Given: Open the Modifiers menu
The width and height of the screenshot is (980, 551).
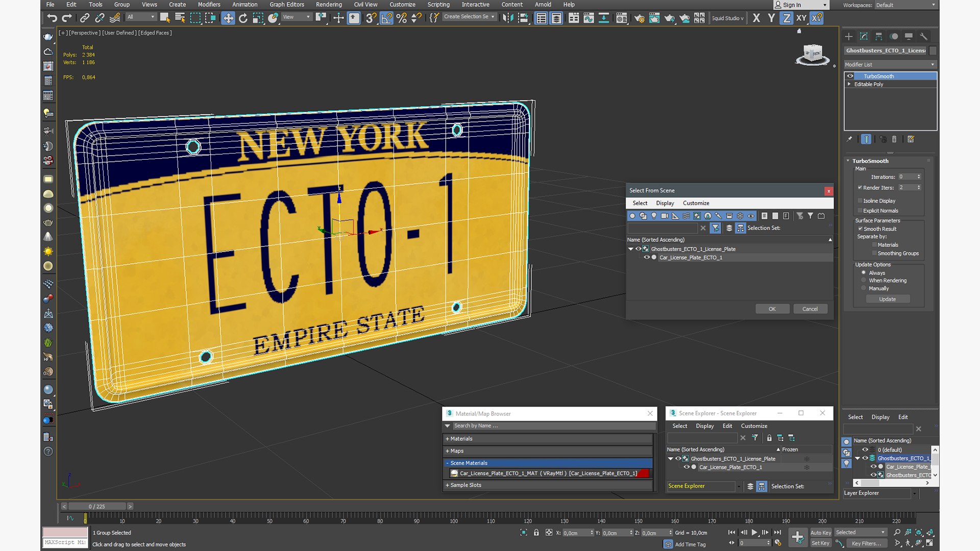Looking at the screenshot, I should [x=209, y=5].
